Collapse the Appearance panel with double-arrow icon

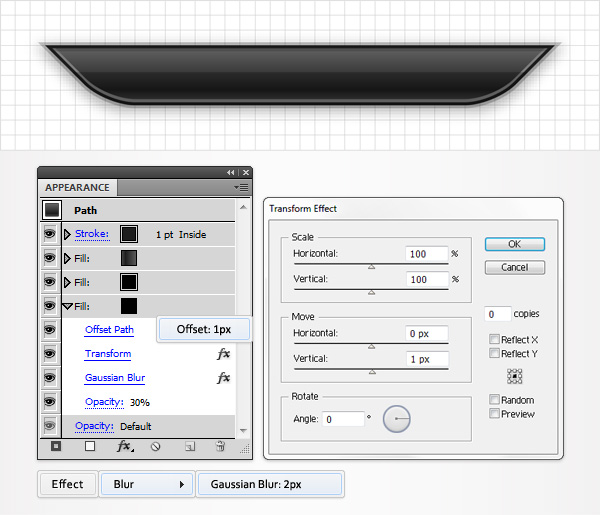[230, 173]
